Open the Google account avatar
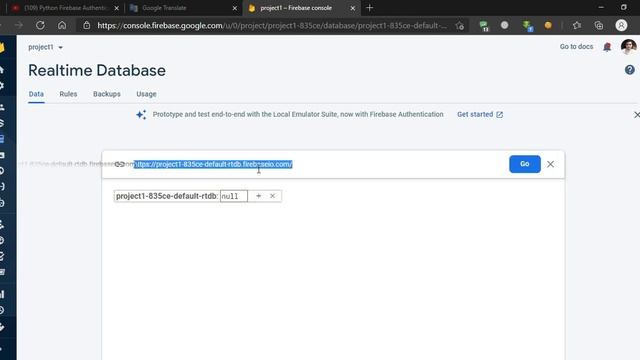 629,47
